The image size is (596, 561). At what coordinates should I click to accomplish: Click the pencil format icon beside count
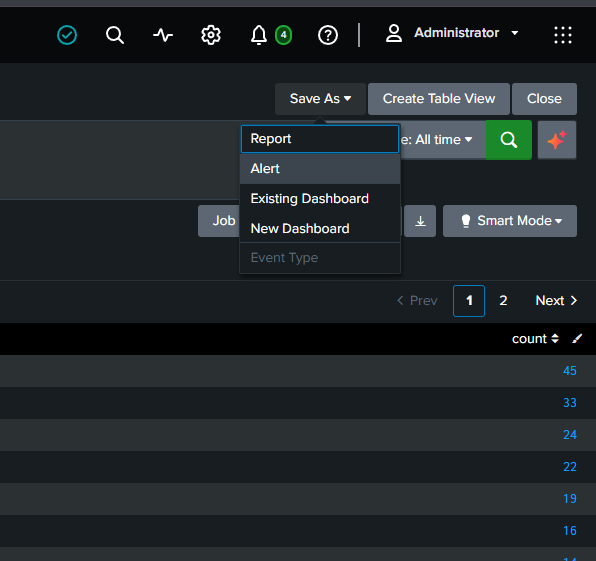pyautogui.click(x=577, y=339)
